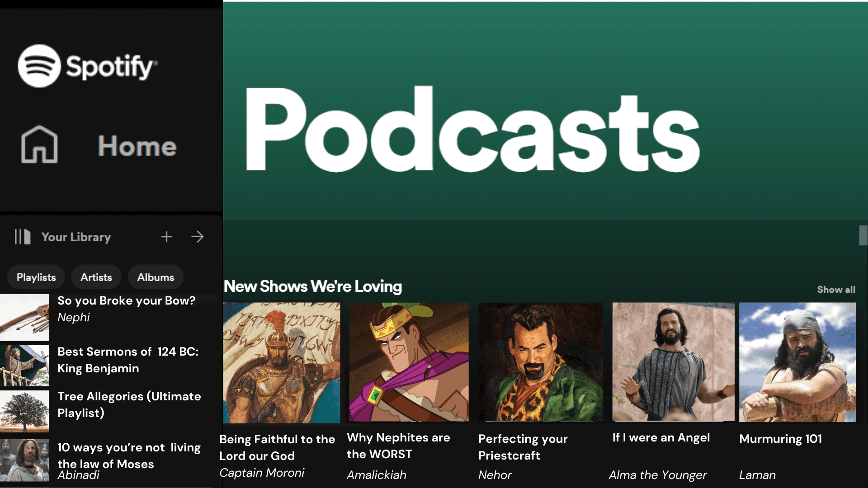Open the Laman podcast cover art
Viewport: 868px width, 488px height.
tap(797, 362)
